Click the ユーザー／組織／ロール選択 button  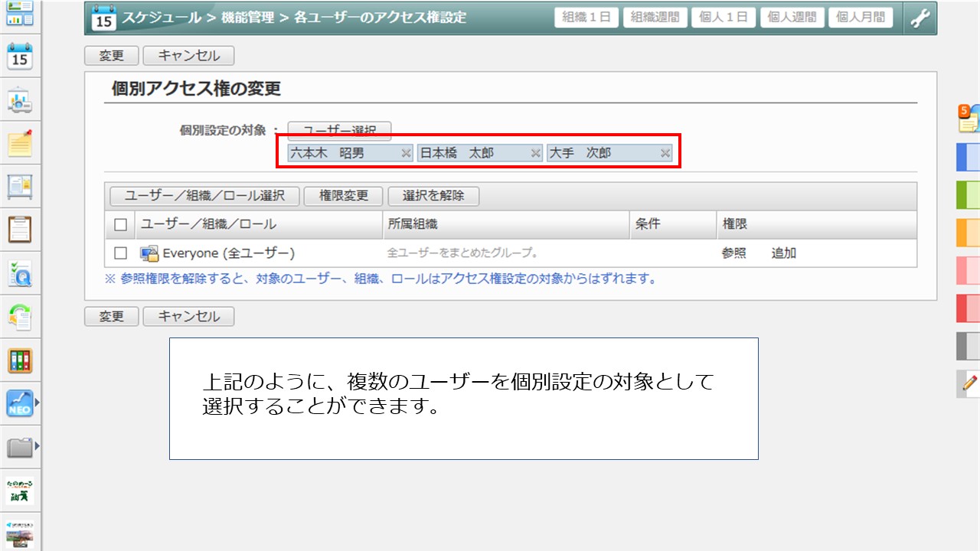[204, 196]
